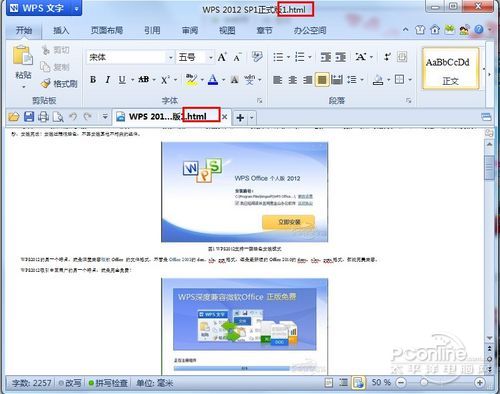This screenshot has height=394, width=500.
Task: Toggle Underline formatting
Action: click(x=122, y=80)
